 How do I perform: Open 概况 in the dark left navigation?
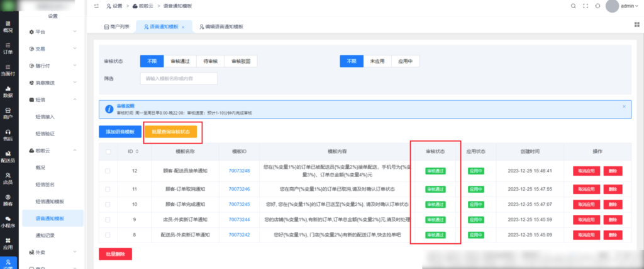coord(8,26)
